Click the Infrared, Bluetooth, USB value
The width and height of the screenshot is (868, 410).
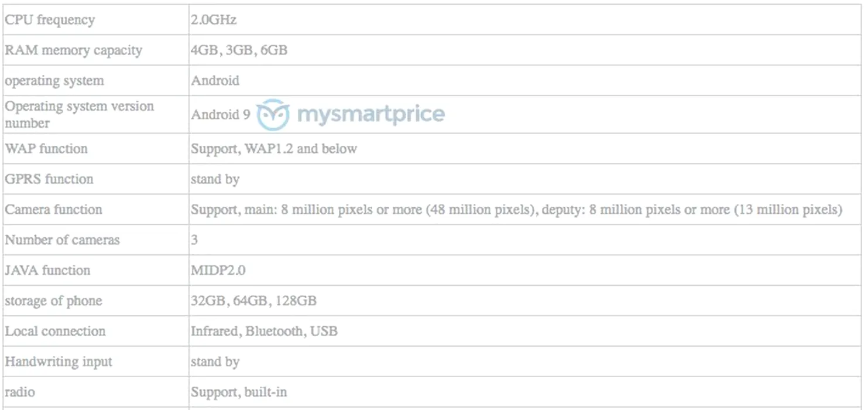coord(264,332)
